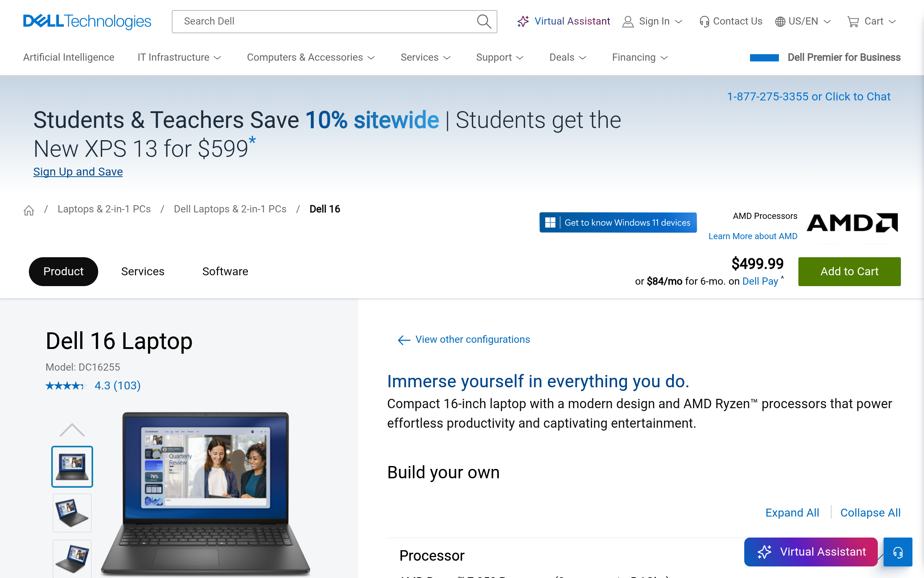Click Learn More about AMD link
924x578 pixels.
[x=753, y=236]
